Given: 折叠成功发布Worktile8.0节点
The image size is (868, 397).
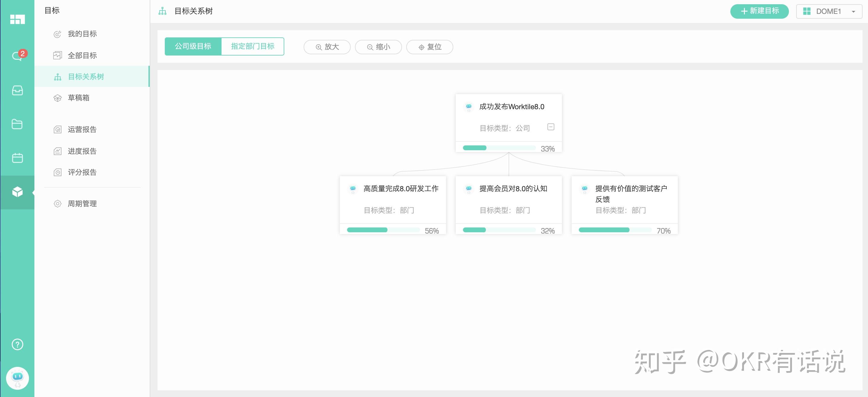Looking at the screenshot, I should 550,127.
